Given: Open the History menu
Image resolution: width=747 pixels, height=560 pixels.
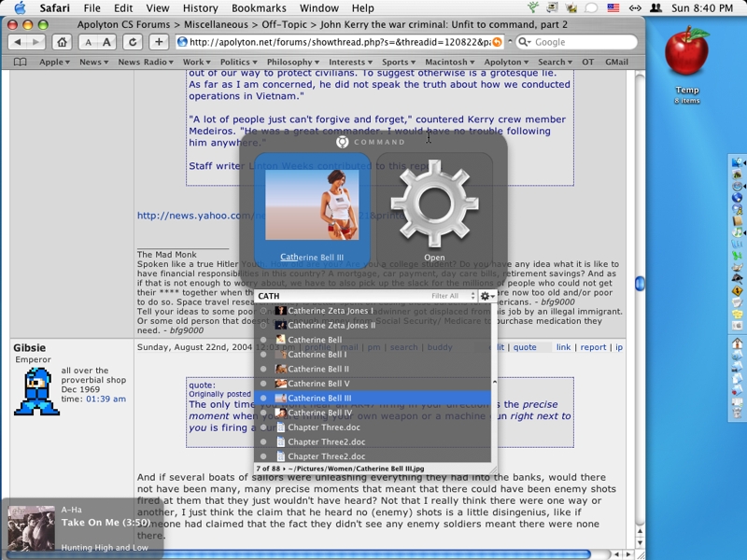Looking at the screenshot, I should (x=200, y=8).
